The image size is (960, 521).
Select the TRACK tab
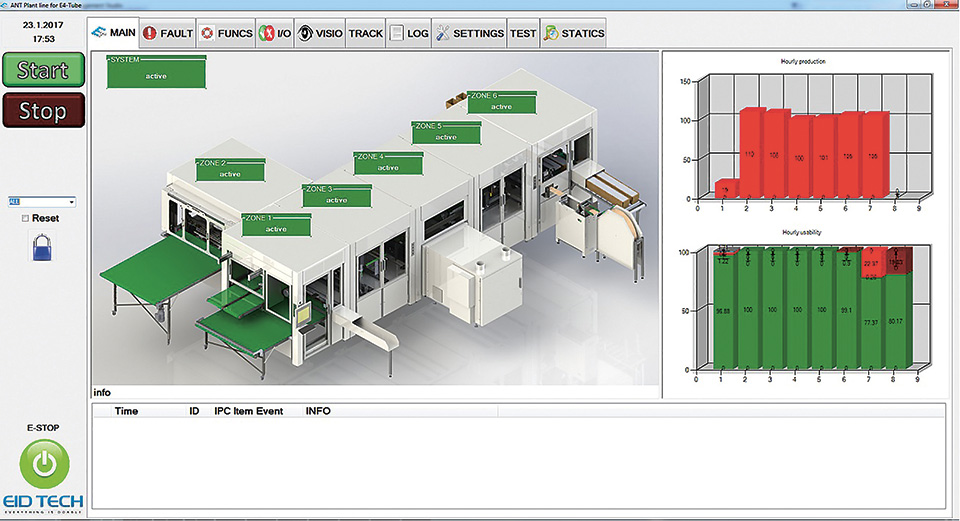366,33
